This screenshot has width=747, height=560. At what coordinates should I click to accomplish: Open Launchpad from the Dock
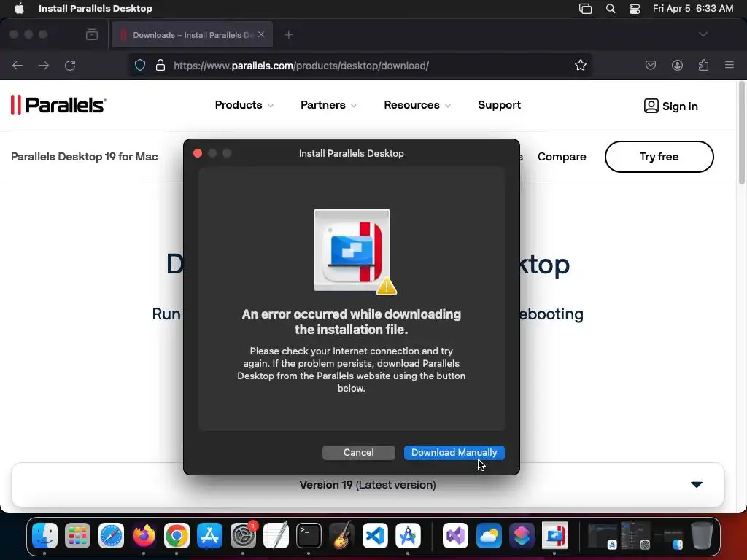[77, 536]
